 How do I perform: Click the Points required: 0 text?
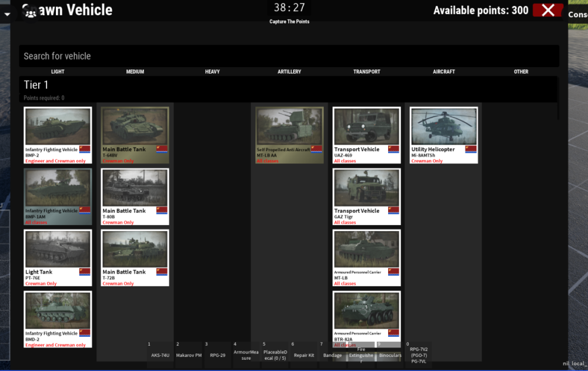(x=44, y=98)
